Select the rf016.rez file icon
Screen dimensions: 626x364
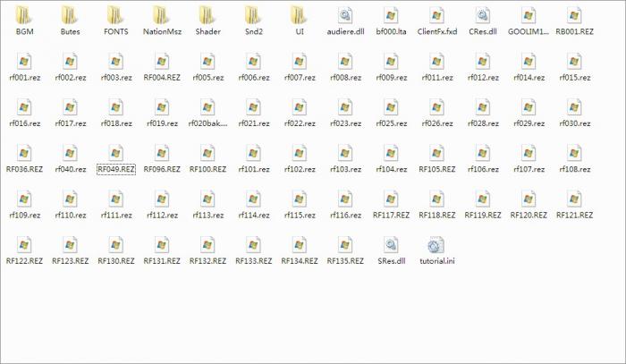(x=24, y=107)
